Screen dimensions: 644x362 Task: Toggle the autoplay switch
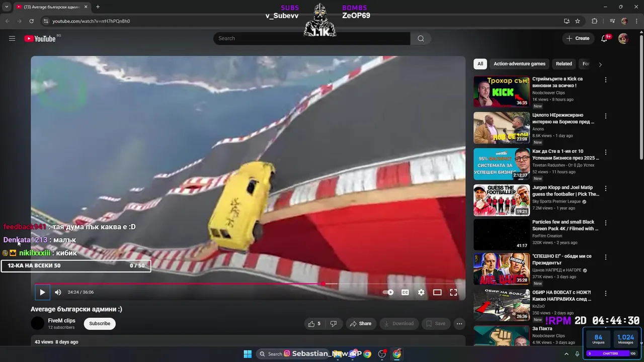388,292
